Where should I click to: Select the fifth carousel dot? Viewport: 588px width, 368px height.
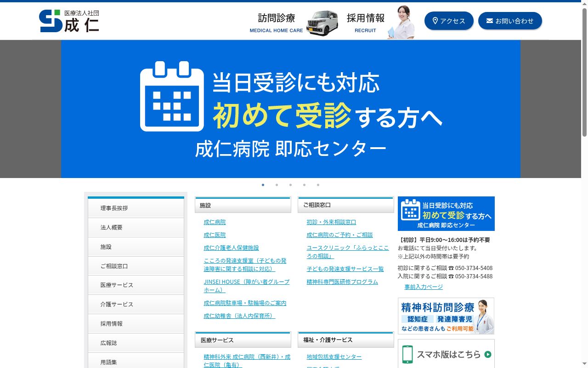pyautogui.click(x=318, y=185)
